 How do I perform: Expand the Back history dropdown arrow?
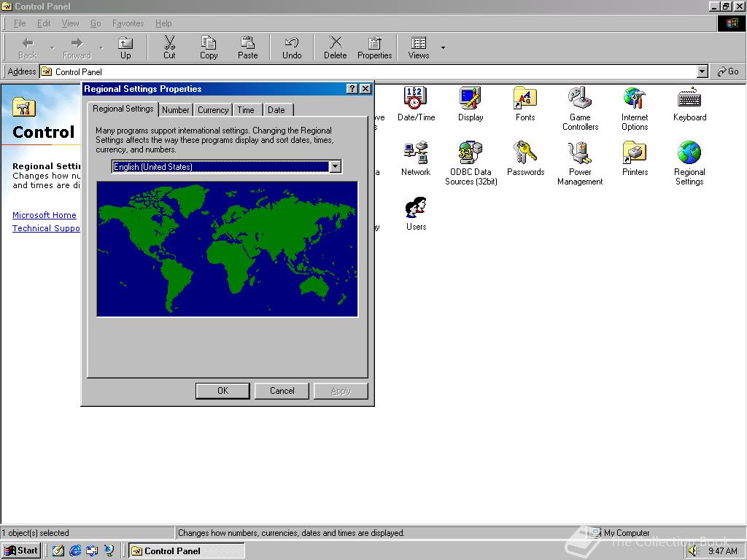point(52,47)
